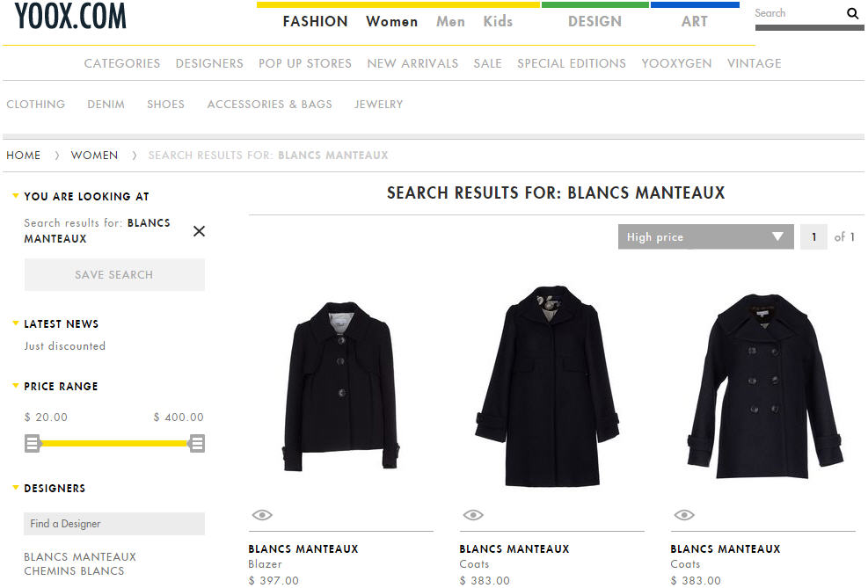The width and height of the screenshot is (868, 588).
Task: Open the Yooxygen menu item
Action: pyautogui.click(x=676, y=63)
